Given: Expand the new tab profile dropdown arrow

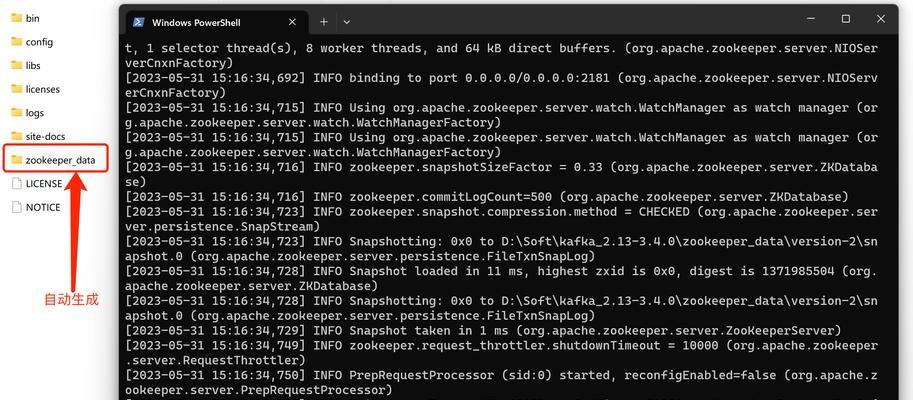Looking at the screenshot, I should [346, 22].
